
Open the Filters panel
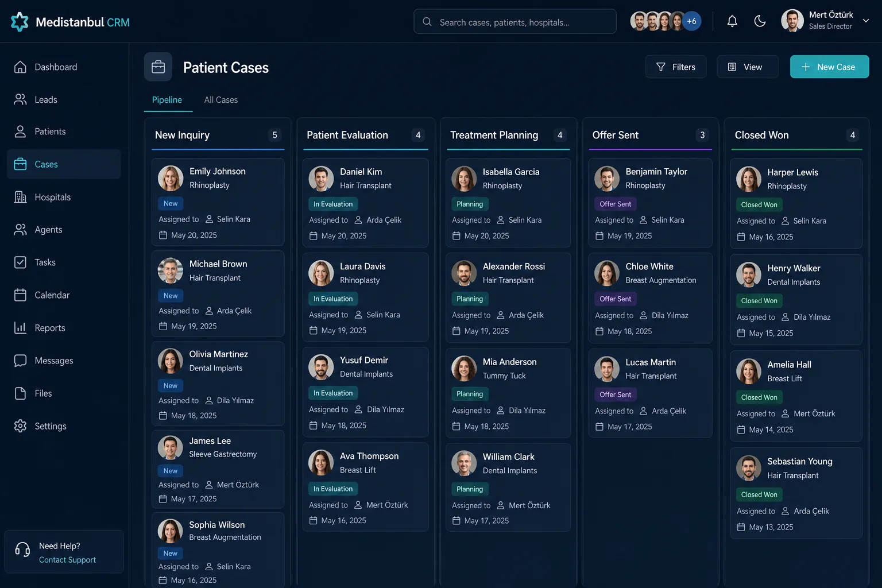676,67
